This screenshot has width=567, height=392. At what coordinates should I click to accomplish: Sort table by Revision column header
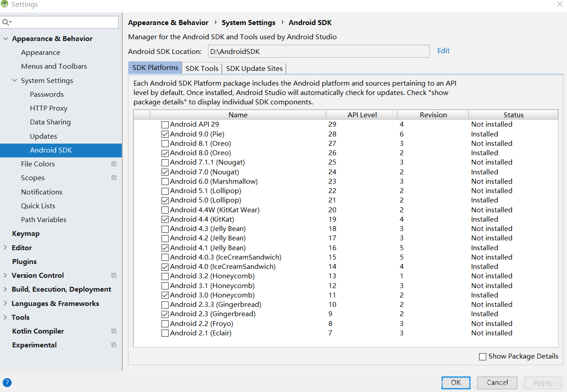(x=433, y=115)
